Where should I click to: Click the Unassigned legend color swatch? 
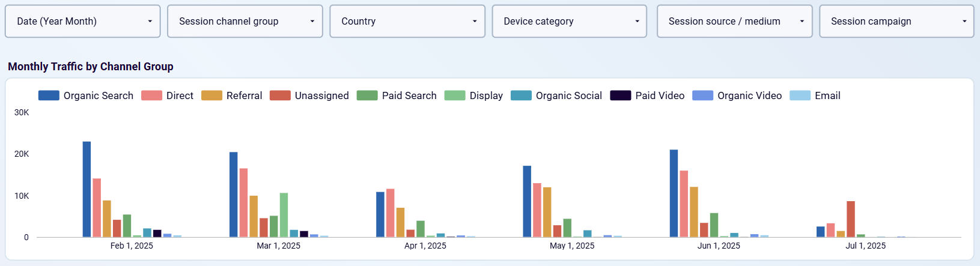click(280, 95)
